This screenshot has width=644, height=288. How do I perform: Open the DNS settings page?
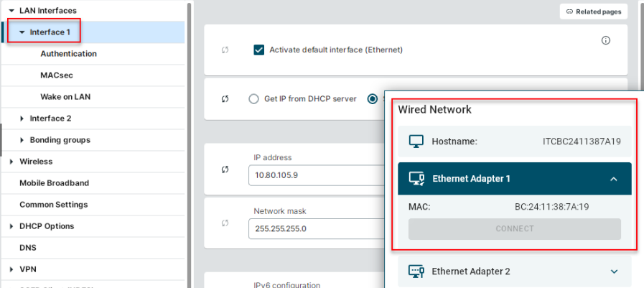click(x=28, y=248)
